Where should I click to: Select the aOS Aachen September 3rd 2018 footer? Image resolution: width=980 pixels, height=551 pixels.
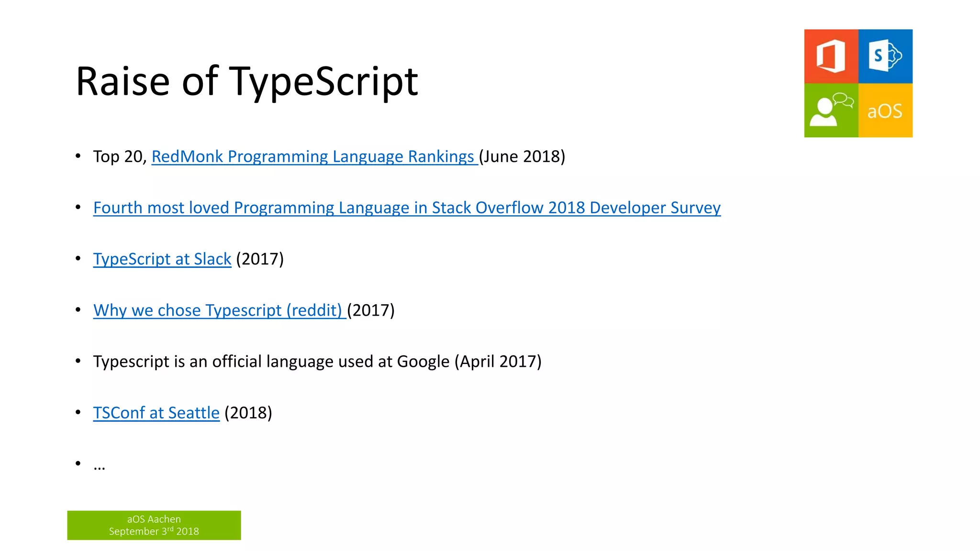pyautogui.click(x=154, y=525)
